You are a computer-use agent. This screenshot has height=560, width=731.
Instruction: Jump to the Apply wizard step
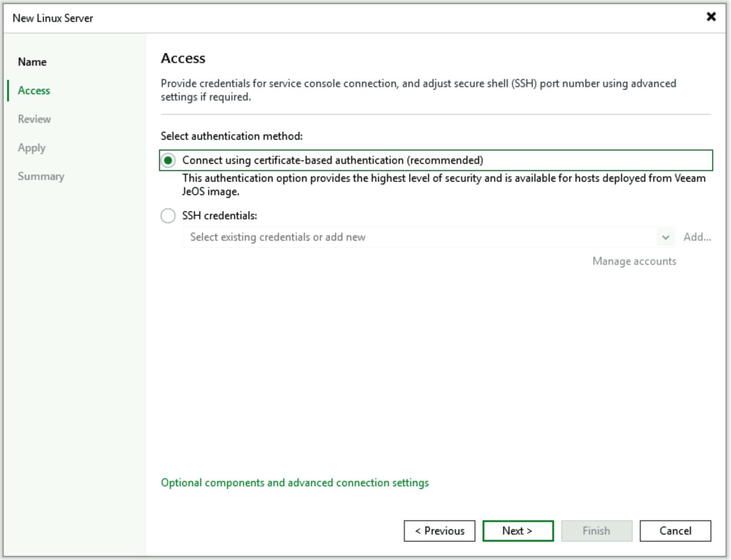tap(32, 148)
